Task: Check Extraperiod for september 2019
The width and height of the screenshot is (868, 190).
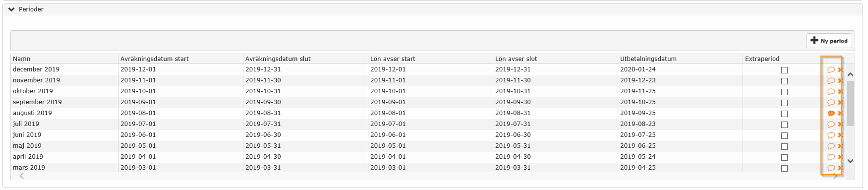Action: tap(784, 103)
